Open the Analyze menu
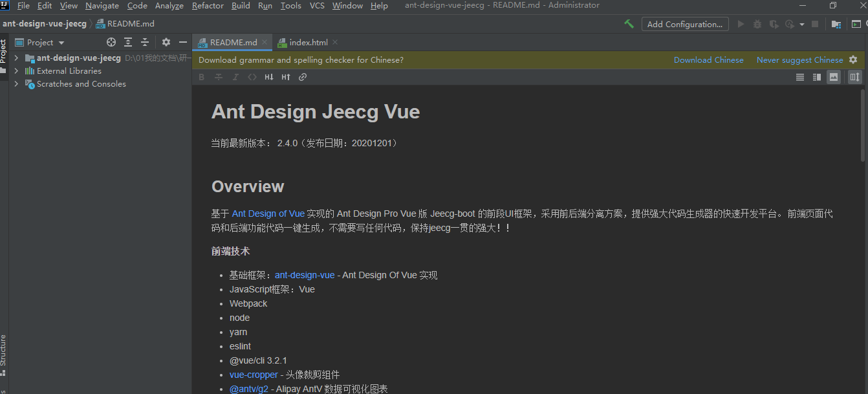The image size is (868, 394). (x=169, y=5)
